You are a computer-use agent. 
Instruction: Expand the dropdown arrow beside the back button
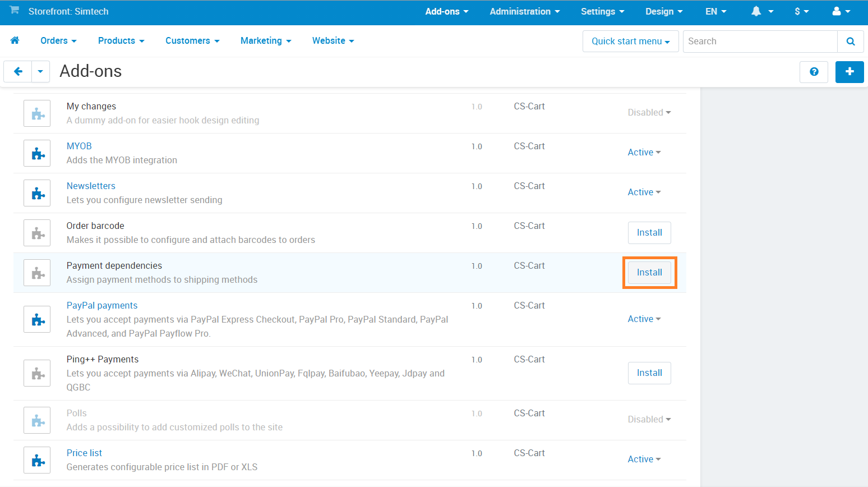[x=40, y=72]
